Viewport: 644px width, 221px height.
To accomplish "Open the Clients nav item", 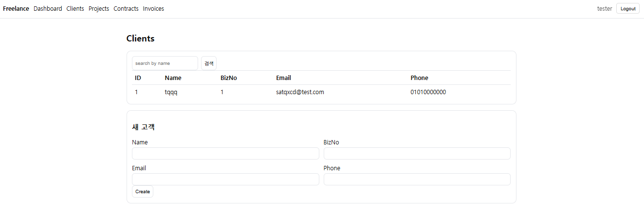I will tap(75, 9).
